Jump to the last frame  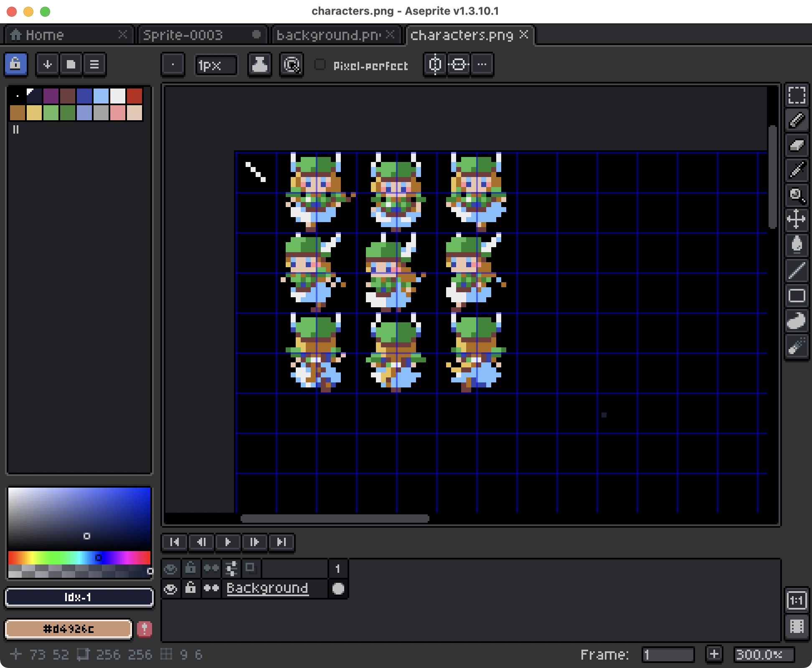click(x=282, y=542)
